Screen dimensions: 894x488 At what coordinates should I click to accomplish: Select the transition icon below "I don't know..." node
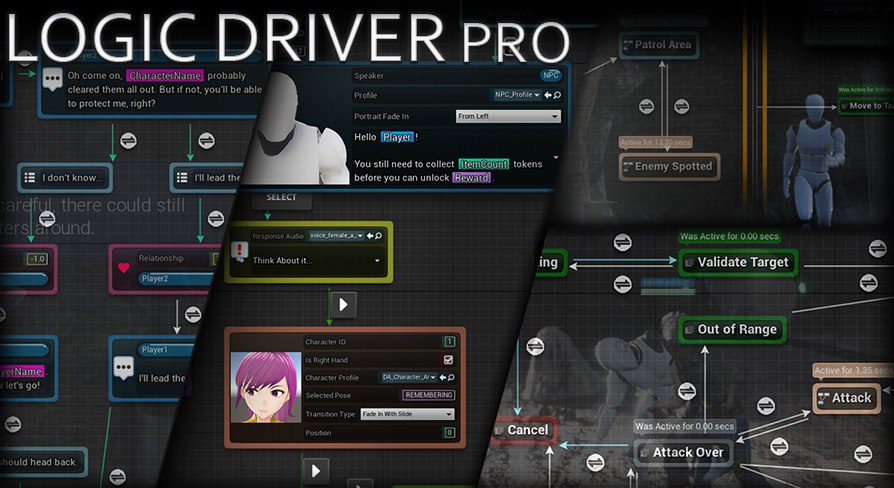[x=47, y=218]
